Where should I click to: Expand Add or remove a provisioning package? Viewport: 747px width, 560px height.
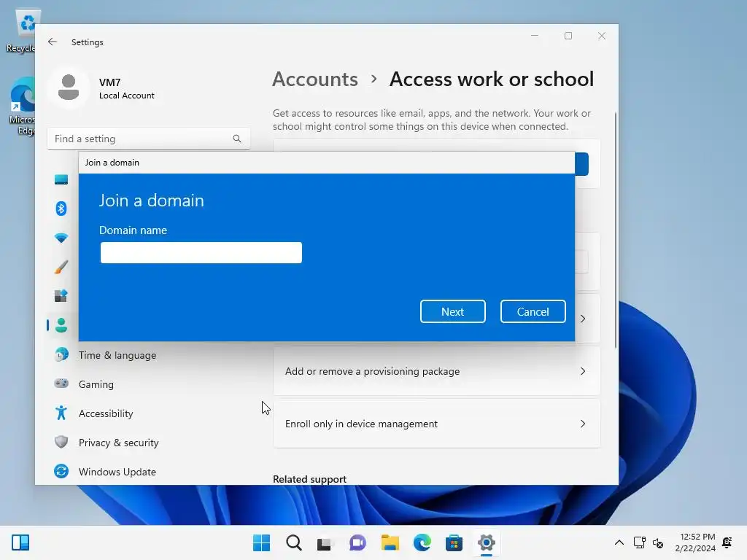pyautogui.click(x=436, y=371)
